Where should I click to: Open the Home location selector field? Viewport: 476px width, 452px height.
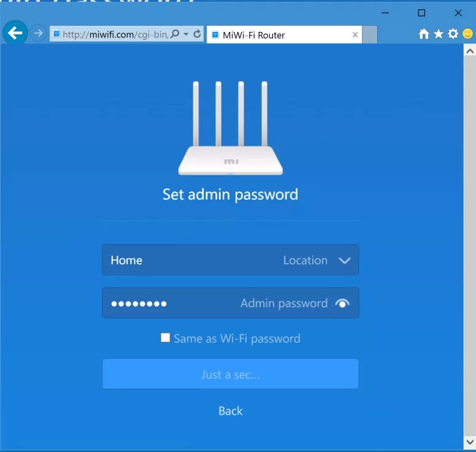click(x=231, y=260)
